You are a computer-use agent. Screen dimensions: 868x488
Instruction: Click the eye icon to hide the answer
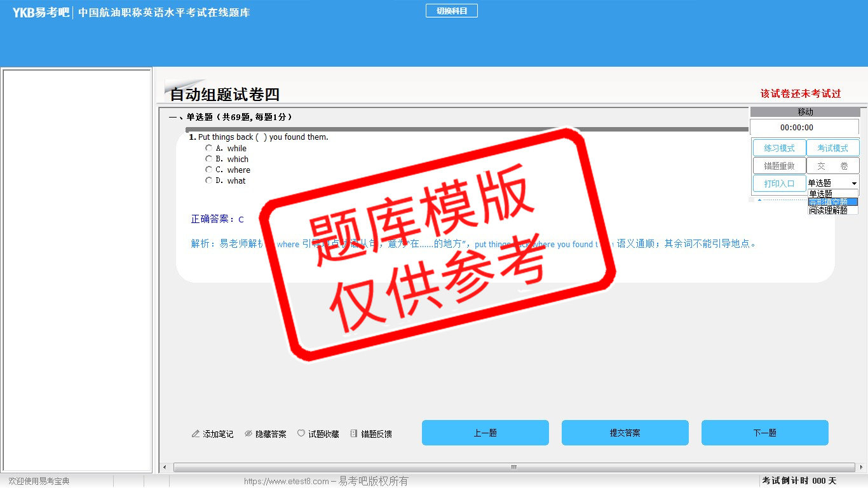point(248,434)
